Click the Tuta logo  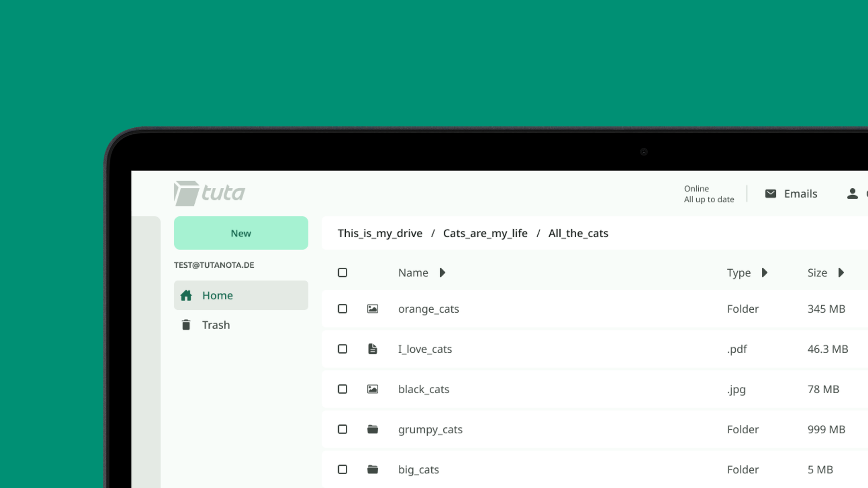pyautogui.click(x=209, y=193)
